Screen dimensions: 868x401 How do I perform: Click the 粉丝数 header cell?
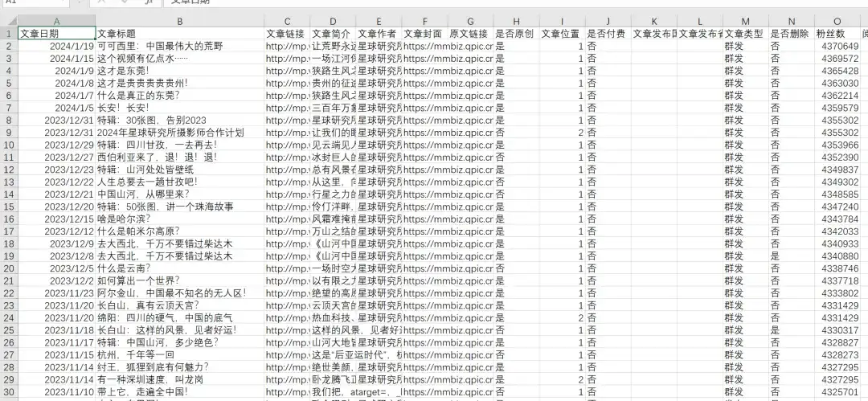click(837, 34)
